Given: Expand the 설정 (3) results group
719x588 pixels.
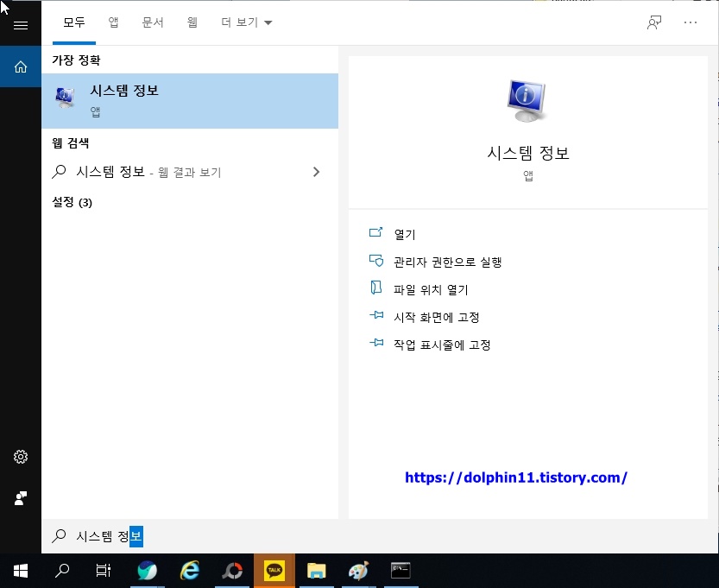Looking at the screenshot, I should (72, 202).
